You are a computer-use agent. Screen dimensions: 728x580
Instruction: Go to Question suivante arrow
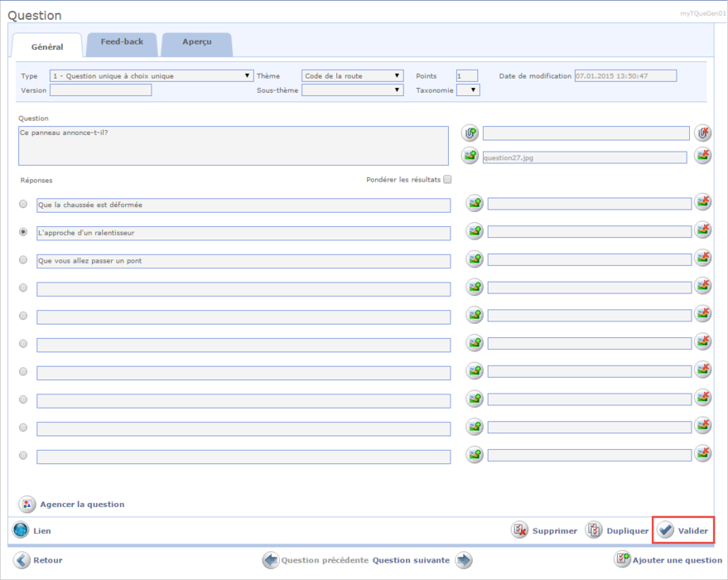tap(464, 560)
